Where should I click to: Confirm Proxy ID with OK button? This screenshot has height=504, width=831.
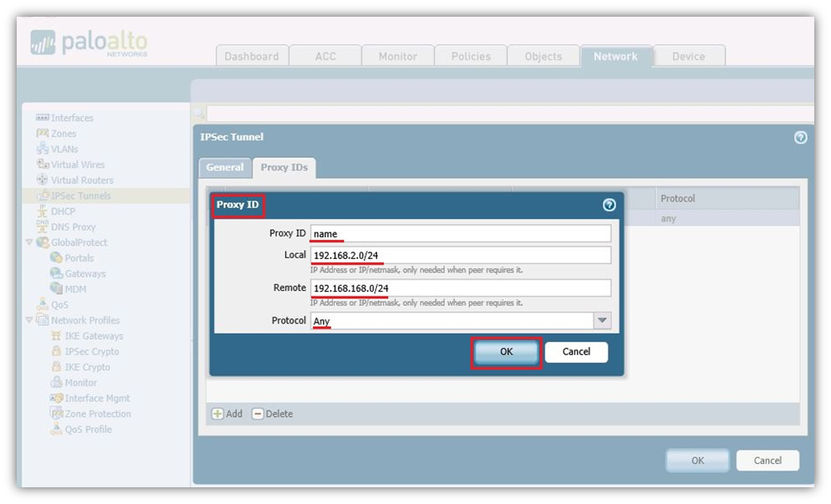(507, 352)
